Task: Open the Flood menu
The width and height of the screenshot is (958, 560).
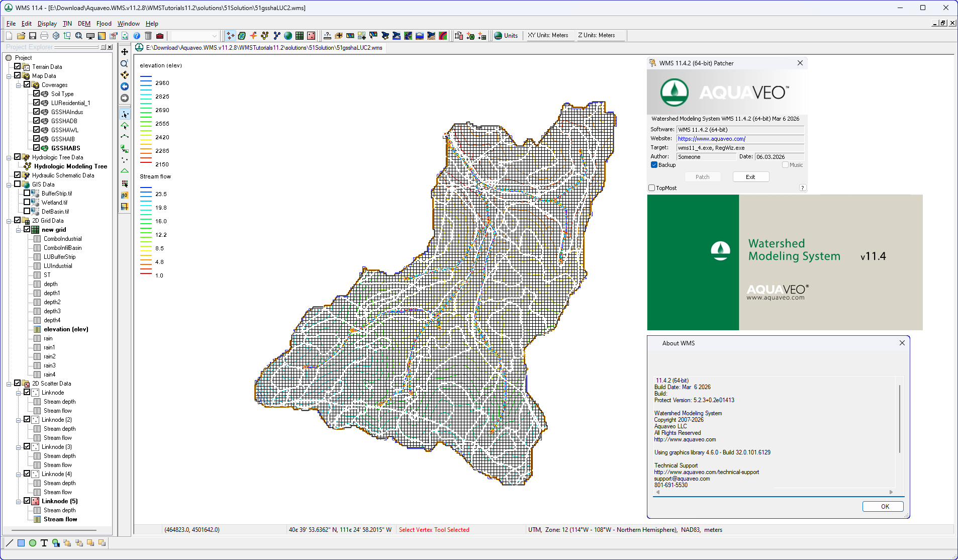Action: 104,24
